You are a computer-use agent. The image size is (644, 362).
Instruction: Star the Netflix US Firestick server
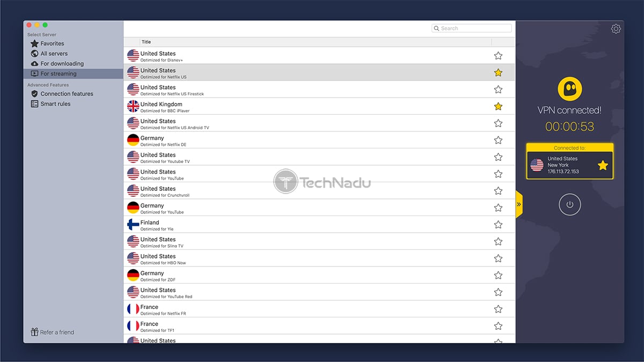(x=498, y=90)
